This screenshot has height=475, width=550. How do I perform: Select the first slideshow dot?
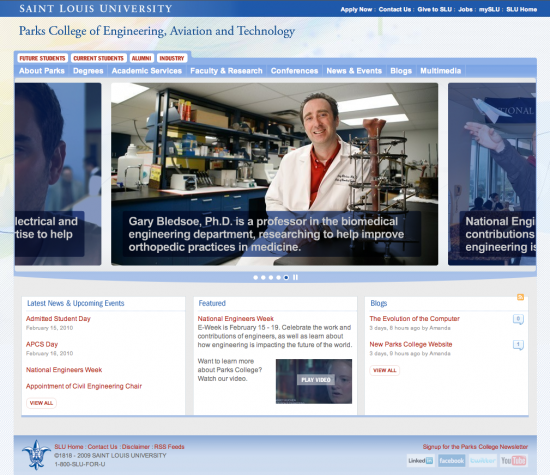(256, 277)
